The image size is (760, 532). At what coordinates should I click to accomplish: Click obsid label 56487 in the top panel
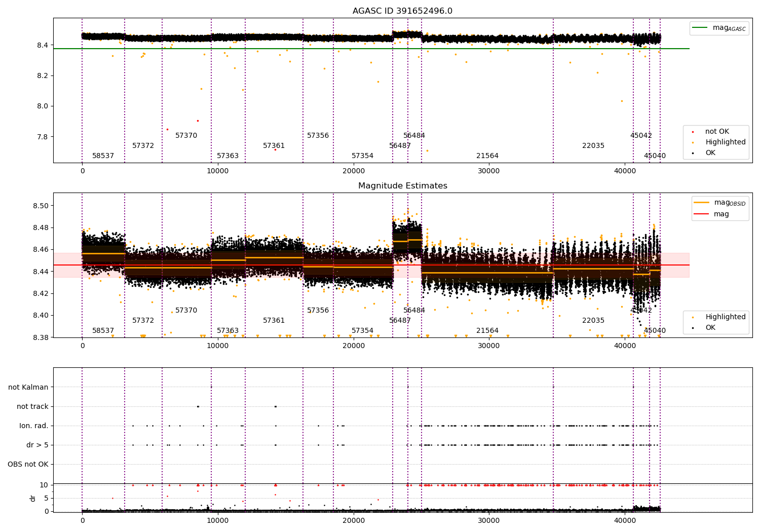(x=400, y=146)
